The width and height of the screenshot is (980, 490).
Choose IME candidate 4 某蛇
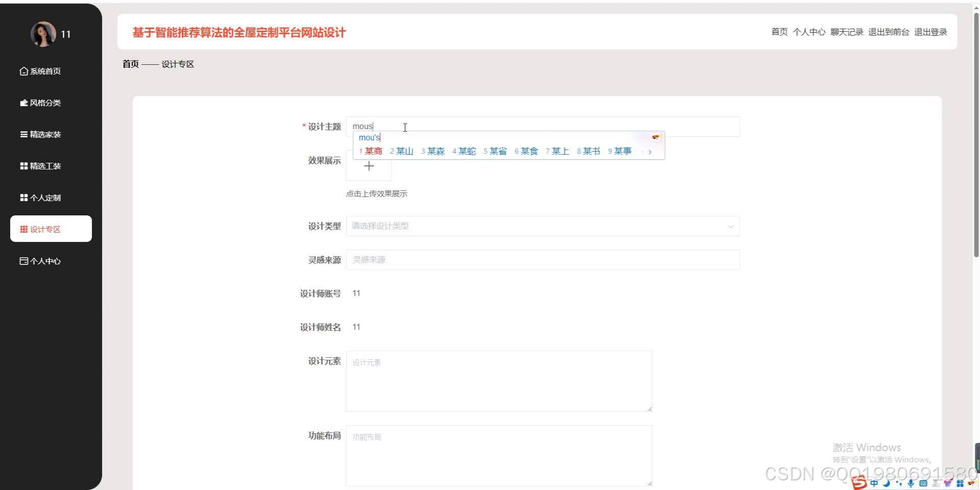[464, 151]
